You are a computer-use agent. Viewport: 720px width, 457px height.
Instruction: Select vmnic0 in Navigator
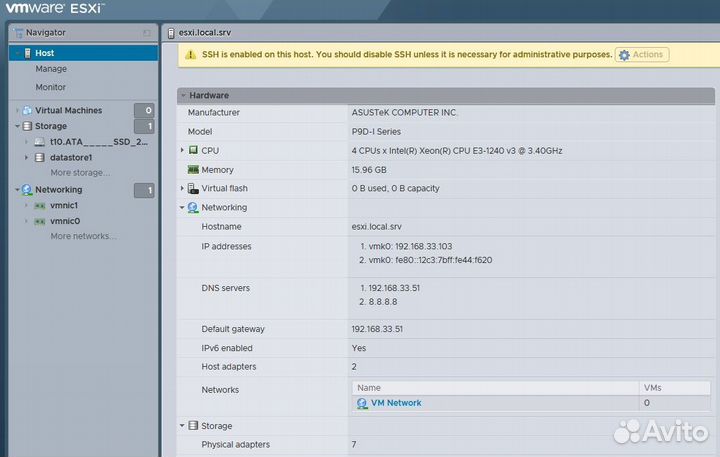[65, 221]
